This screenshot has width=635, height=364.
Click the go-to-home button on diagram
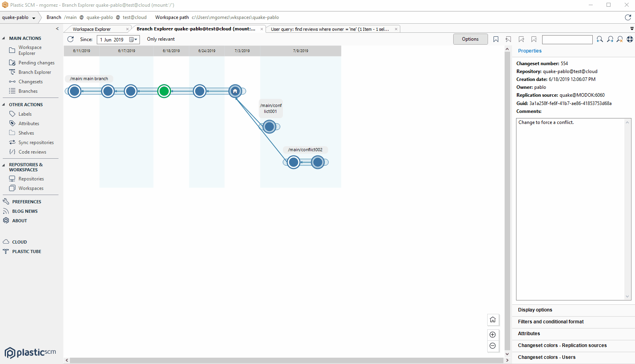493,319
